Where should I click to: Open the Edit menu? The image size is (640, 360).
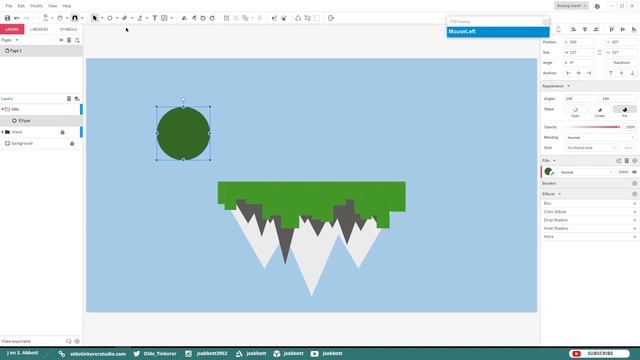point(21,6)
